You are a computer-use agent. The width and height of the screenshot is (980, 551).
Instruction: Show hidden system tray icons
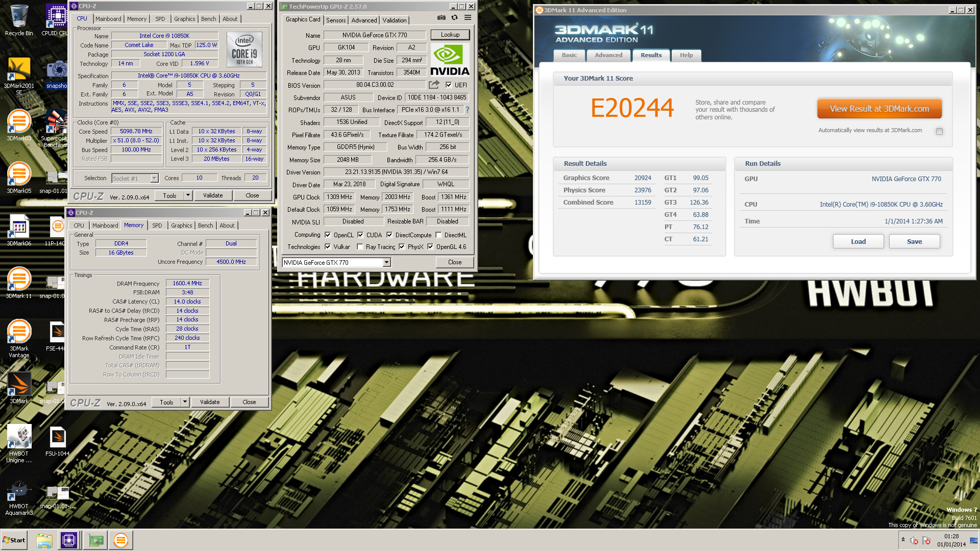(x=903, y=540)
